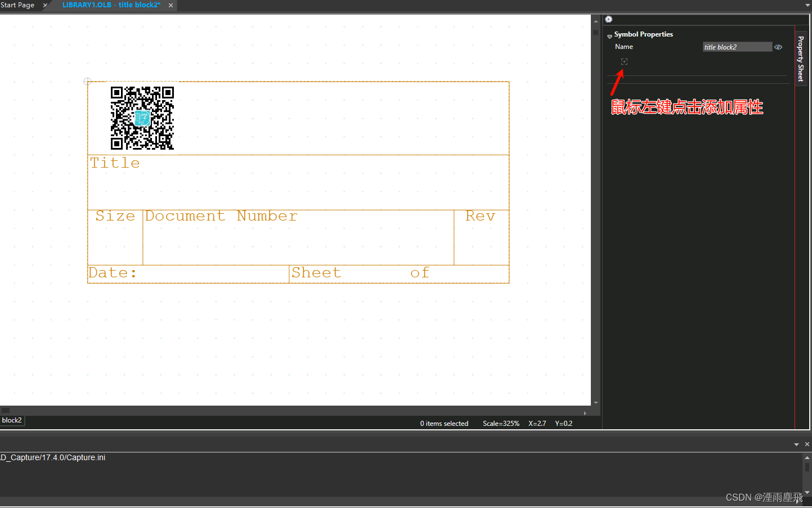The image size is (812, 508).
Task: Open the output panel options dropdown arrow
Action: [x=796, y=444]
